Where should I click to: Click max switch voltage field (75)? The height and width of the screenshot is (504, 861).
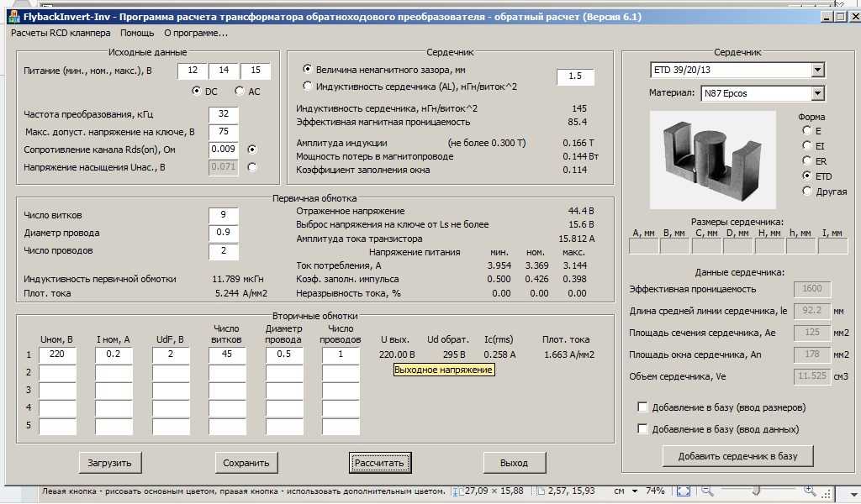224,132
